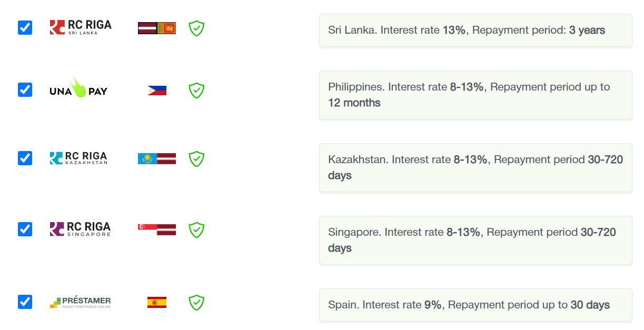Viewport: 644px width, 330px height.
Task: Click the green shield in the Prestamer row
Action: pyautogui.click(x=196, y=302)
